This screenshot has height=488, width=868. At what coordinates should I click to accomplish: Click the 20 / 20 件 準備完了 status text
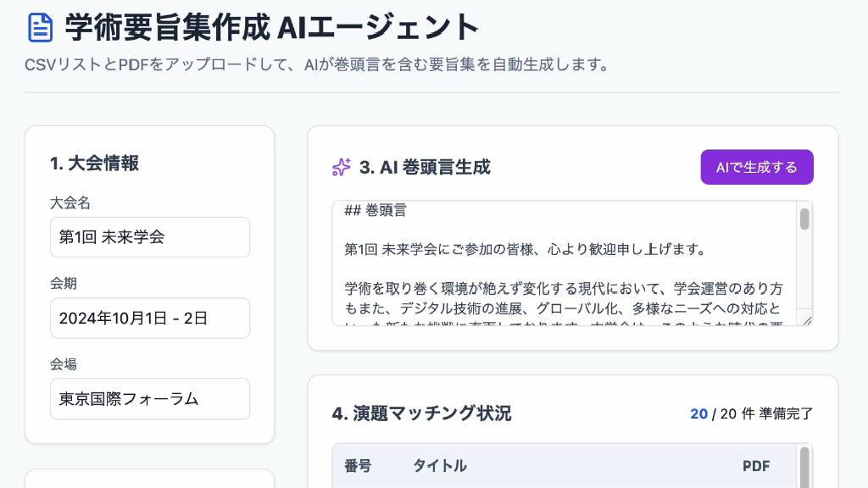coord(751,413)
